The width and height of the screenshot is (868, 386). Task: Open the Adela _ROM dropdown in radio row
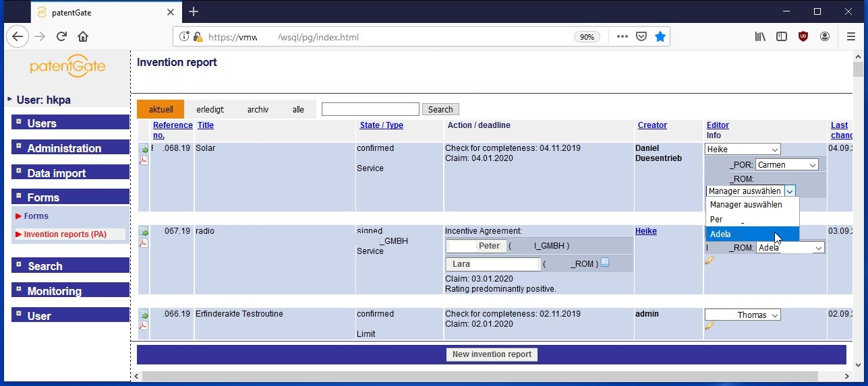790,247
